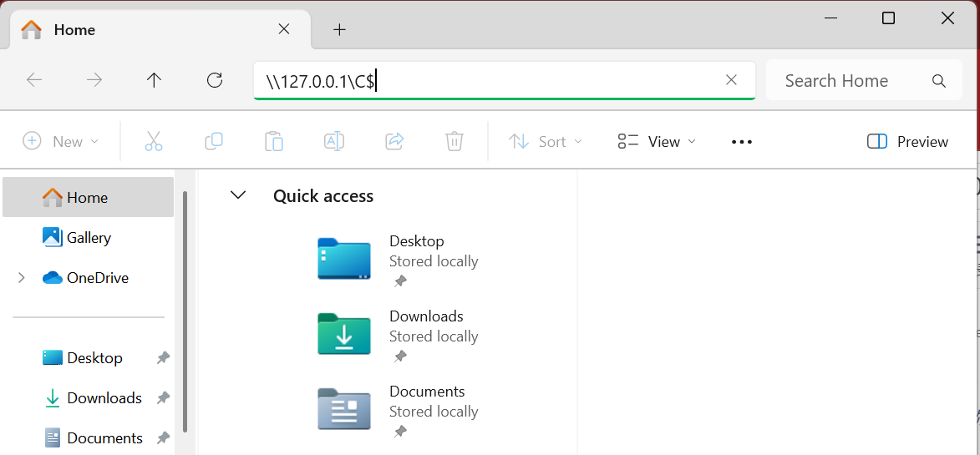Open the Sort dropdown
Image resolution: width=980 pixels, height=455 pixels.
tap(545, 142)
